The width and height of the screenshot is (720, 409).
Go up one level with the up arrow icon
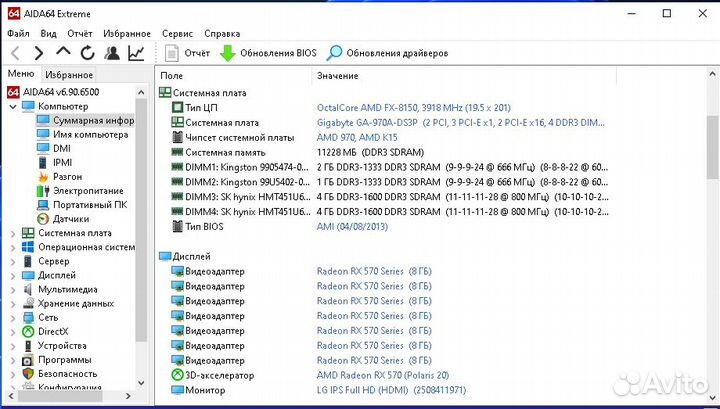pos(63,52)
